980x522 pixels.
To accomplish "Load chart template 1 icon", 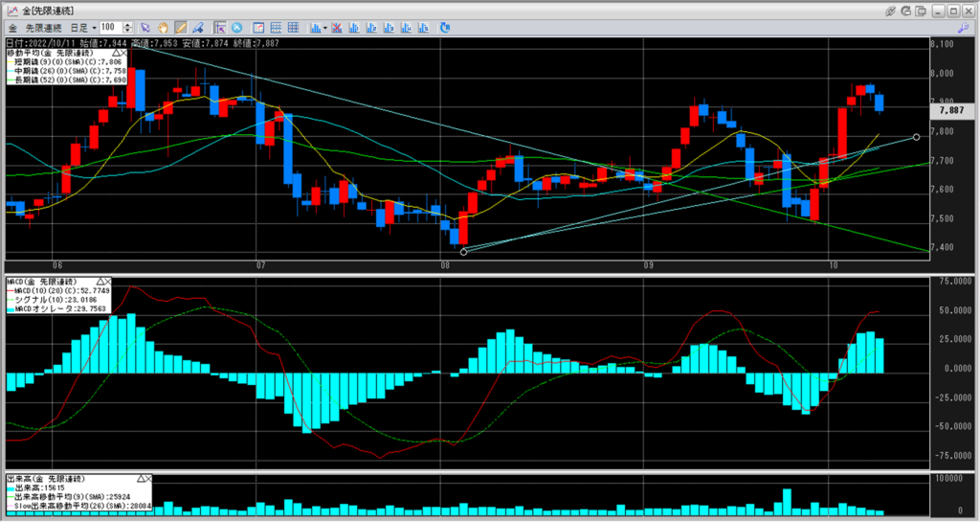I will coord(354,28).
